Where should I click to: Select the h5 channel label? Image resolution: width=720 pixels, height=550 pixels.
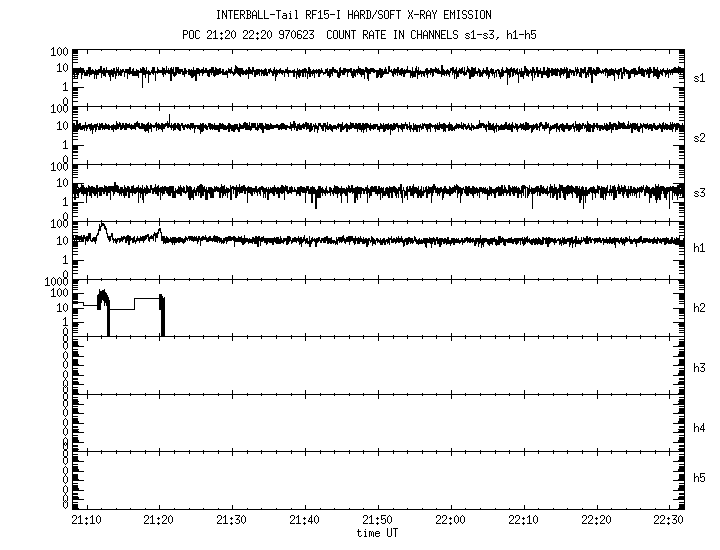tap(700, 478)
